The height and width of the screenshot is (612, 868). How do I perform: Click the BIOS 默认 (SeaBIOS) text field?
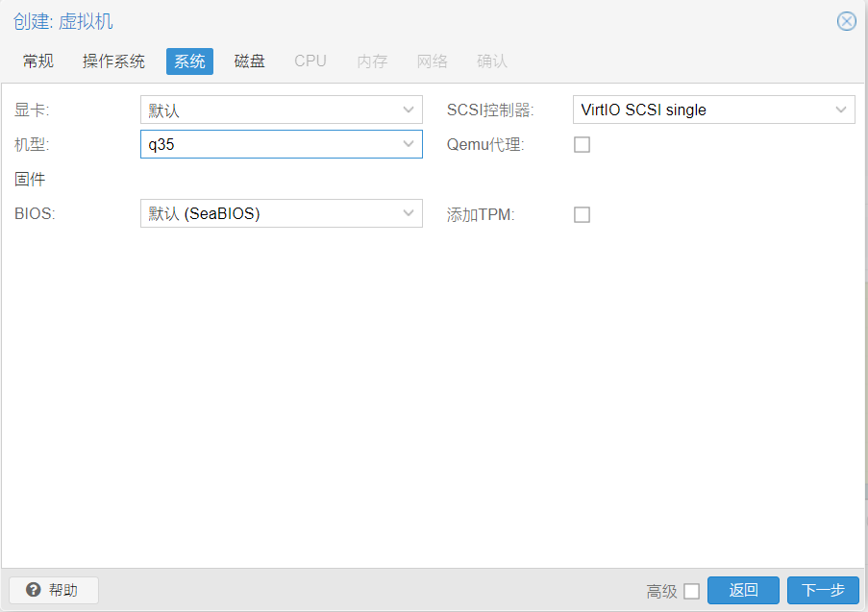pyautogui.click(x=267, y=213)
